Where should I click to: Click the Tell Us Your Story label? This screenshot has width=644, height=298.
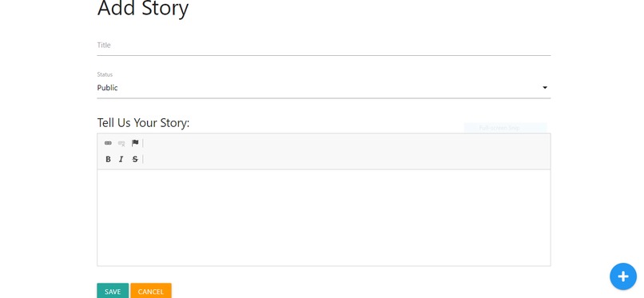[143, 123]
